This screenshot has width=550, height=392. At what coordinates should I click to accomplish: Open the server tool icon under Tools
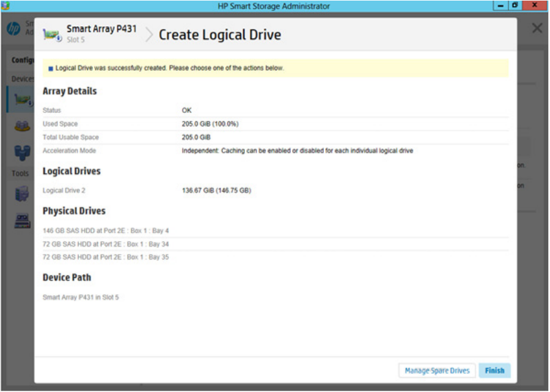coord(22,194)
